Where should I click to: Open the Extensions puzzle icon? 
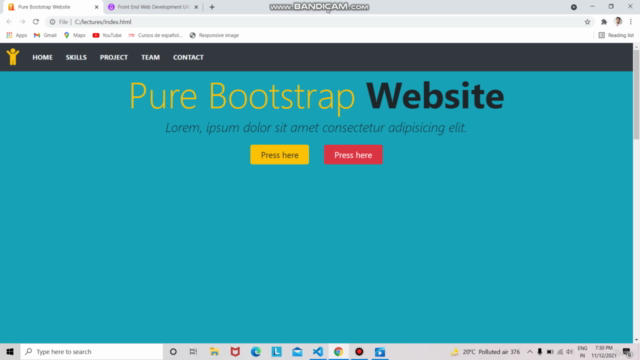pos(604,22)
